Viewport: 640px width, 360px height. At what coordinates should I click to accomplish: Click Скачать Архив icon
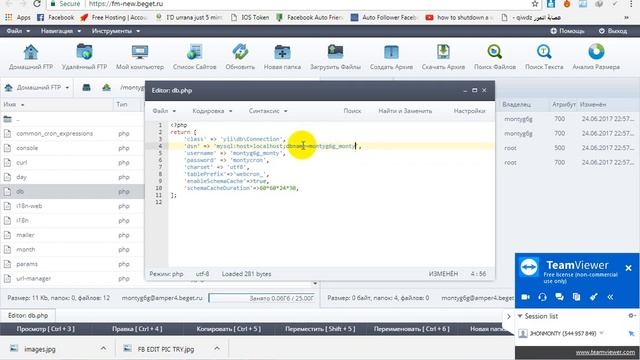point(443,57)
